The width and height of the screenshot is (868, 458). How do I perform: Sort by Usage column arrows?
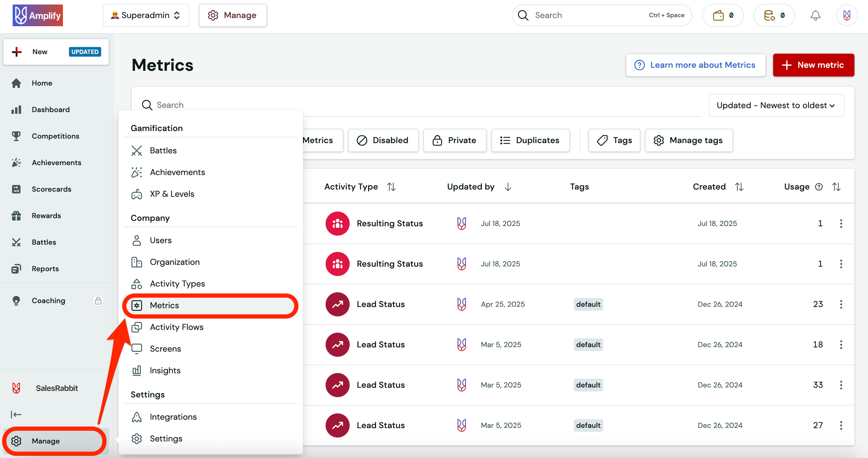[x=836, y=187]
